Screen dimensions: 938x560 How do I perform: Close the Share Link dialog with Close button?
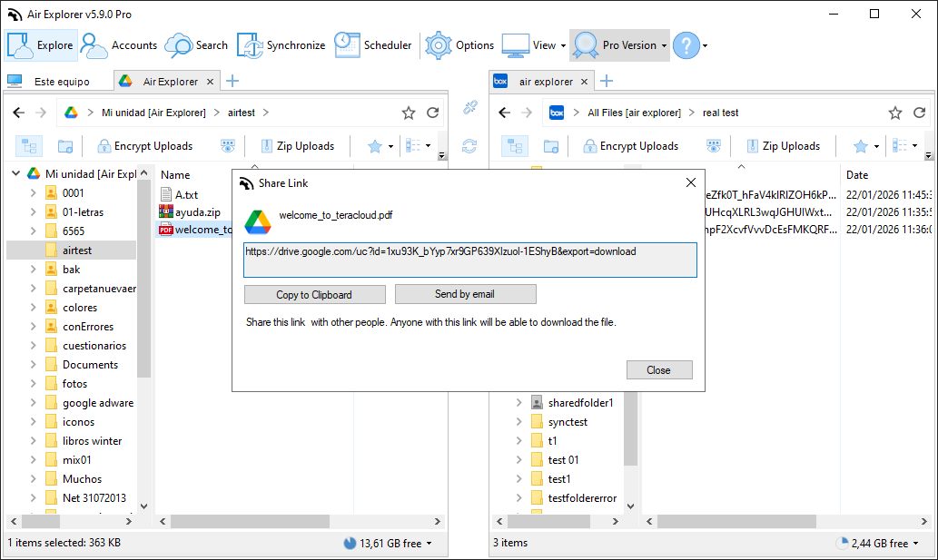(x=658, y=370)
